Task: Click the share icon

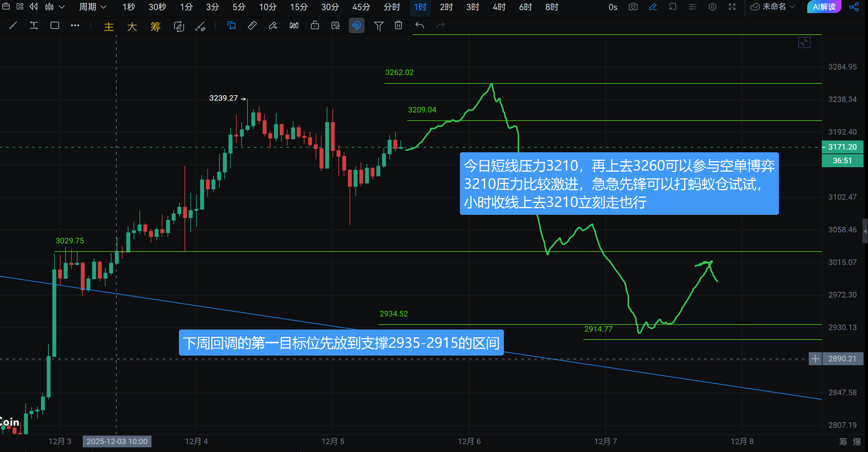Action: (x=854, y=7)
